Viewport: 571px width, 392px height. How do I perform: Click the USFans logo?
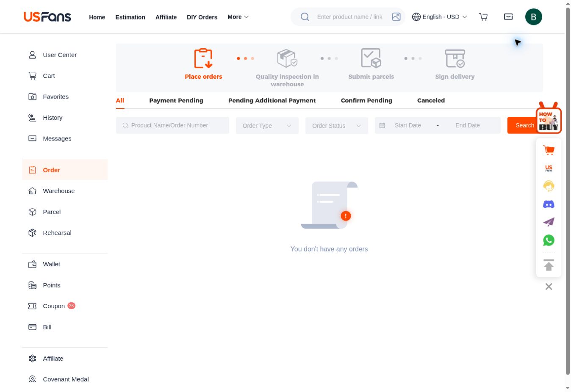(x=47, y=17)
